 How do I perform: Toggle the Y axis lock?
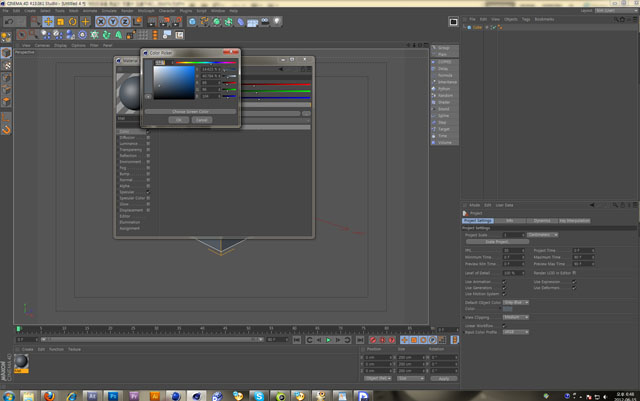tap(113, 22)
